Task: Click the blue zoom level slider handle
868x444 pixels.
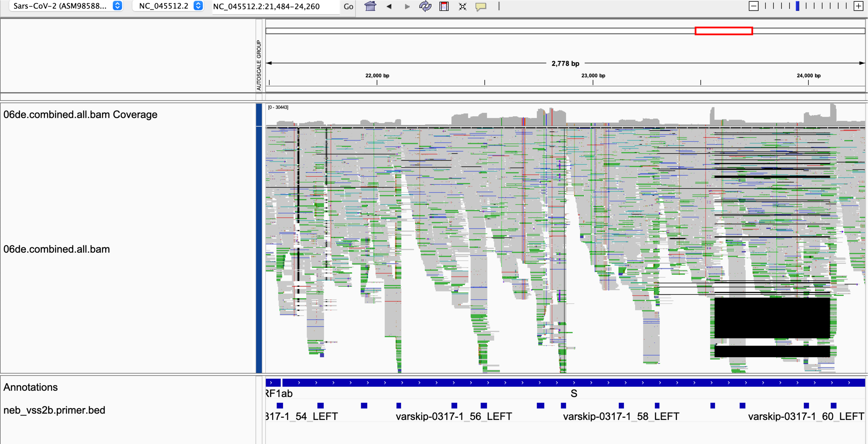Action: [798, 6]
